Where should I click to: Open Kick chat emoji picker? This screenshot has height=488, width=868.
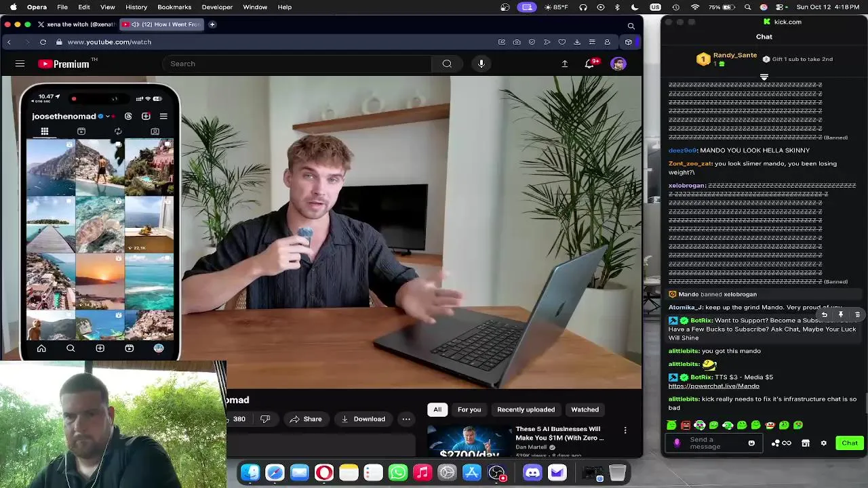(x=751, y=443)
